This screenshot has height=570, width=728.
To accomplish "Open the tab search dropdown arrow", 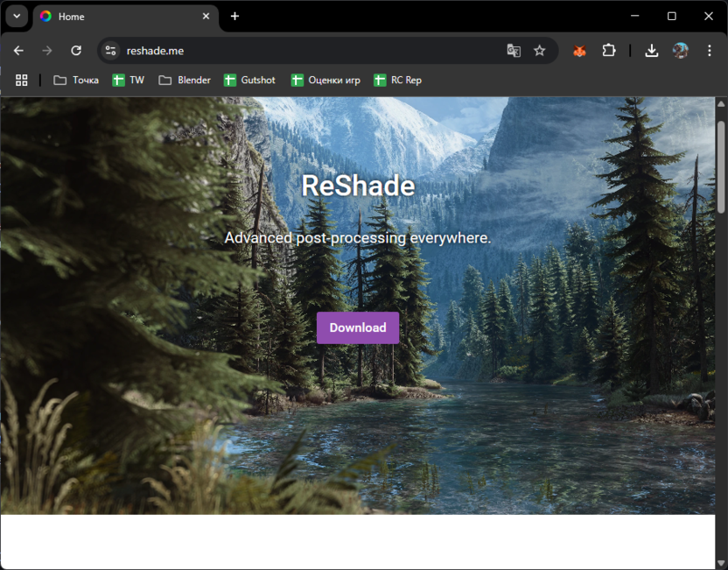I will pyautogui.click(x=17, y=17).
